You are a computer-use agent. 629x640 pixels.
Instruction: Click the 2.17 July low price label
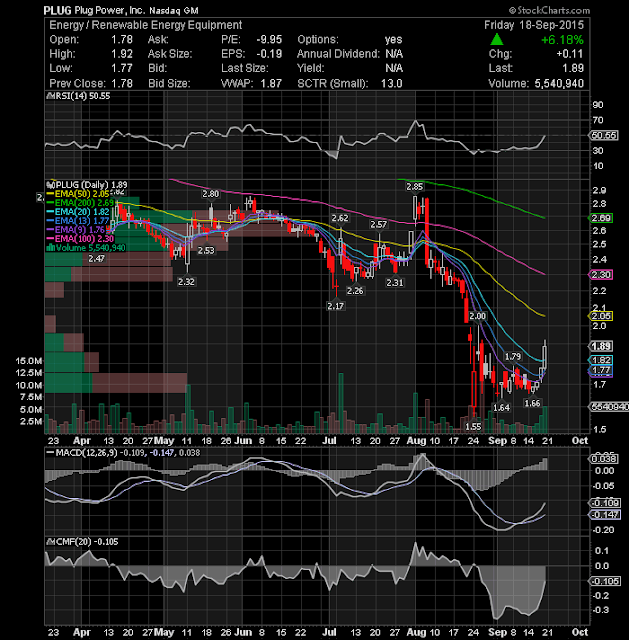click(336, 306)
